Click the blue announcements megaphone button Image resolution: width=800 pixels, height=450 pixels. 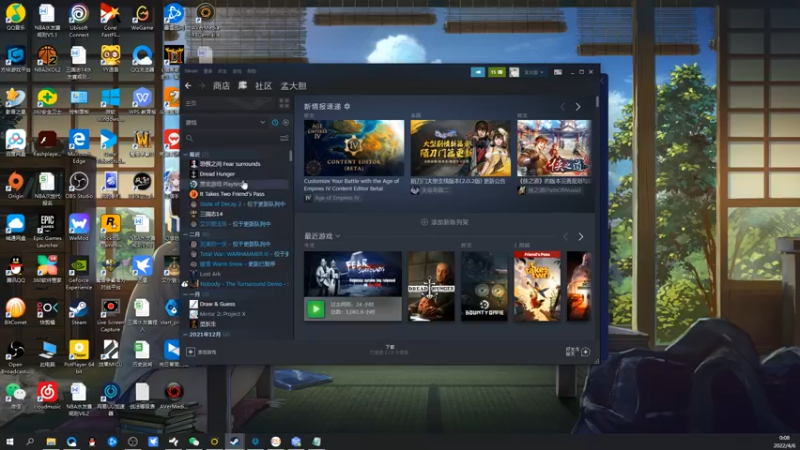[478, 72]
